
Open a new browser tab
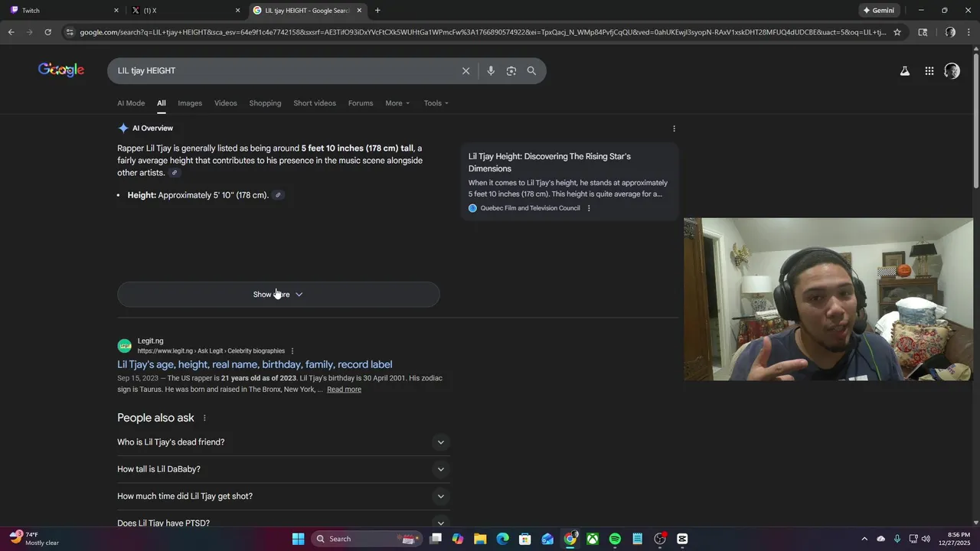click(x=377, y=11)
